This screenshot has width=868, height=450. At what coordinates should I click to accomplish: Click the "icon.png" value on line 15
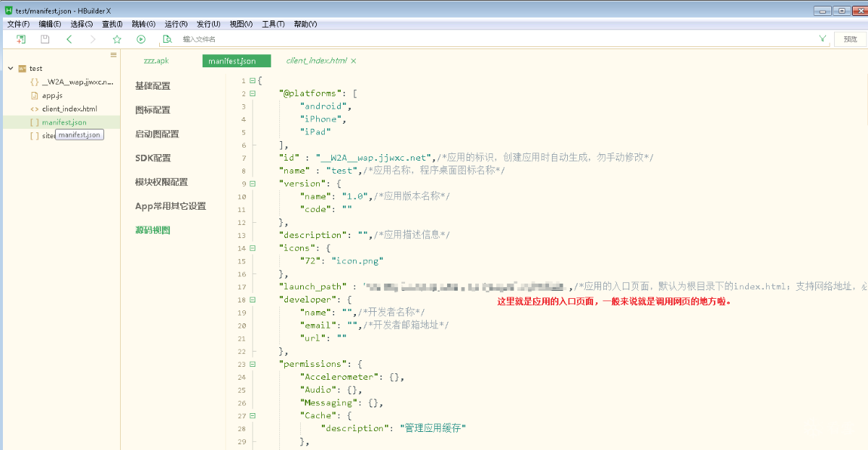pos(357,261)
